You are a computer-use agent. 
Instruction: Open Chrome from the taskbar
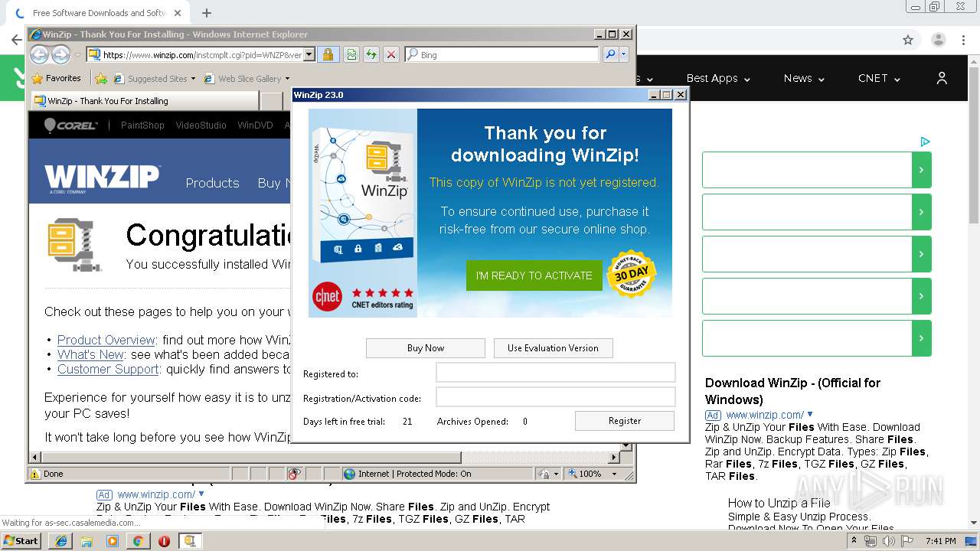point(138,541)
